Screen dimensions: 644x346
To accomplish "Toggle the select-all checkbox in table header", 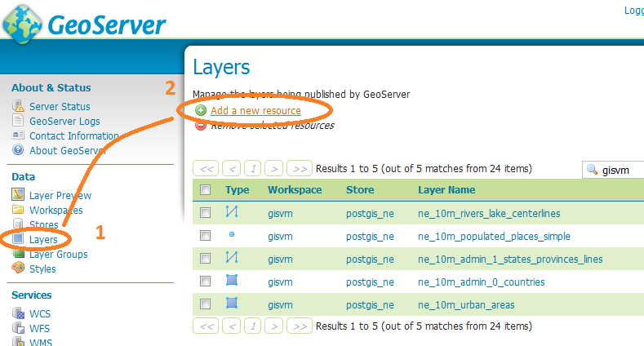I will (x=205, y=189).
